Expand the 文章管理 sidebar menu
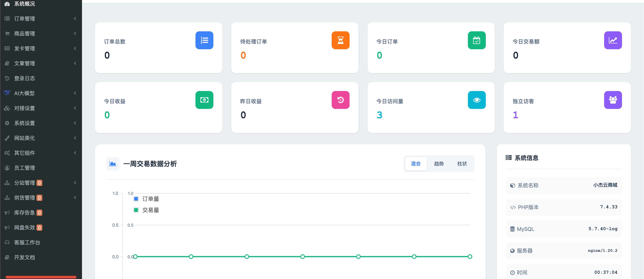 pyautogui.click(x=41, y=63)
